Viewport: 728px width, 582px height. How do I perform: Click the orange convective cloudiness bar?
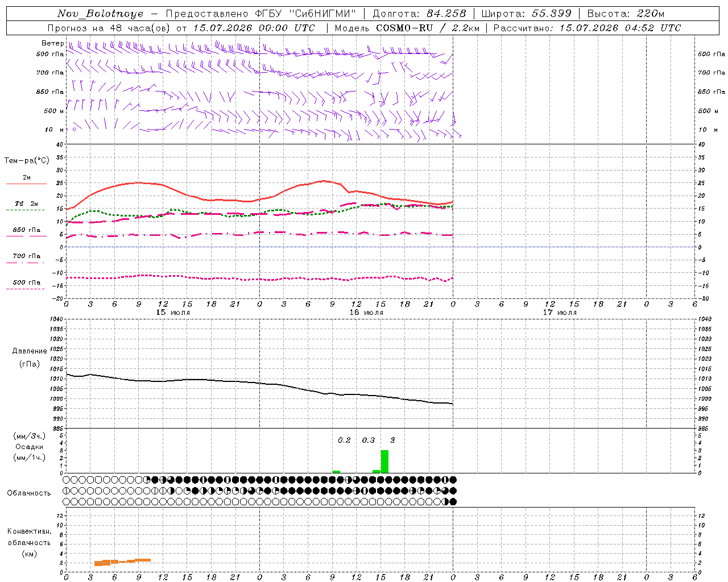[x=122, y=562]
